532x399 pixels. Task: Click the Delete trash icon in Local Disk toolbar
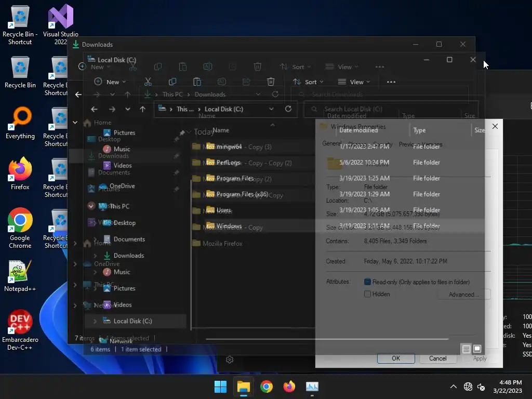click(x=271, y=82)
